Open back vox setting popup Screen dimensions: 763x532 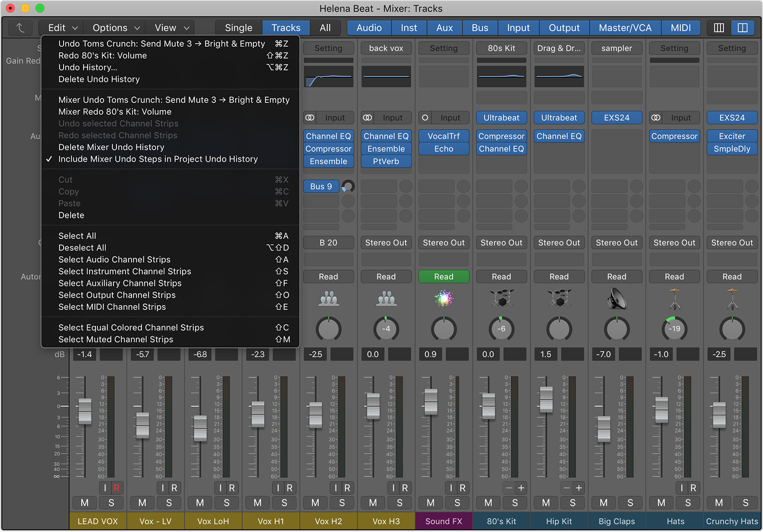click(386, 48)
